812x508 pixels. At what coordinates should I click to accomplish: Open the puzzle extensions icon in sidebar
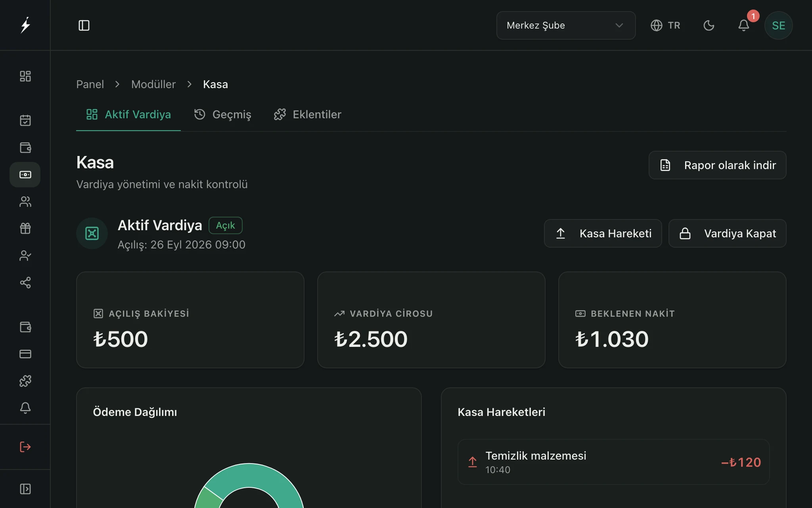(x=25, y=381)
